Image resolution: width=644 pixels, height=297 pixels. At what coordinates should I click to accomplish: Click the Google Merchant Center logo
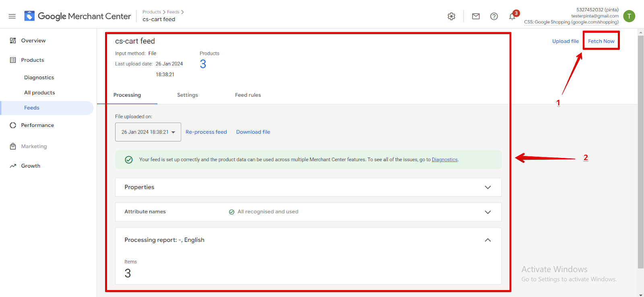pos(77,16)
